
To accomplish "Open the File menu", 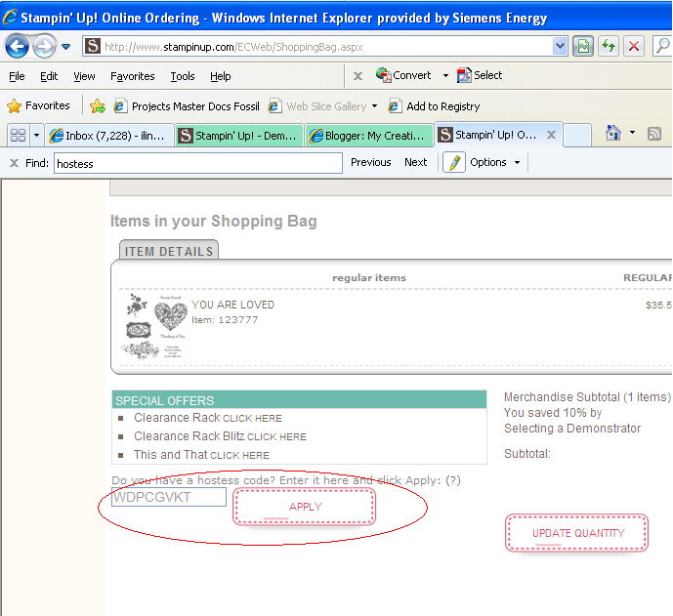I will tap(17, 76).
